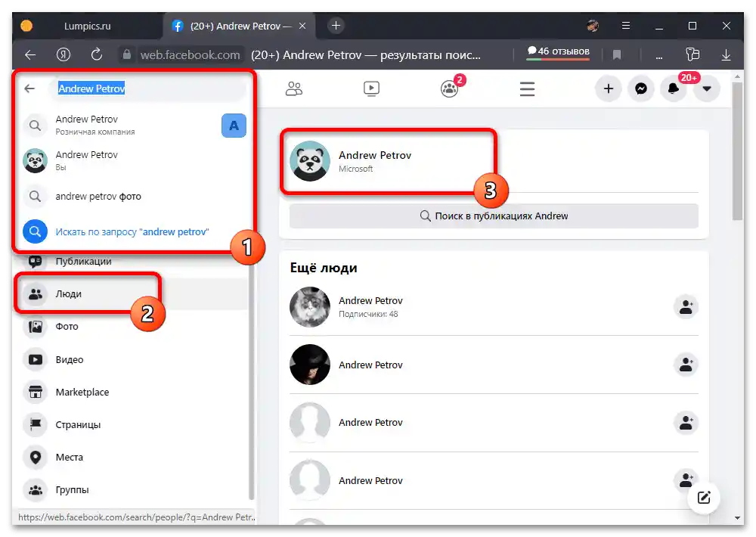Select Andrew Petrov Вы suggestion
756x537 pixels.
pyautogui.click(x=135, y=160)
